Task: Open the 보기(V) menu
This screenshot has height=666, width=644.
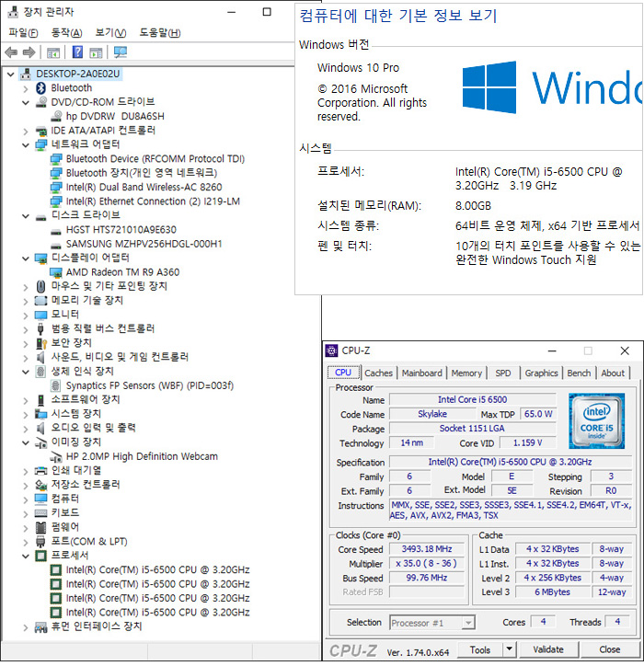Action: coord(110,33)
